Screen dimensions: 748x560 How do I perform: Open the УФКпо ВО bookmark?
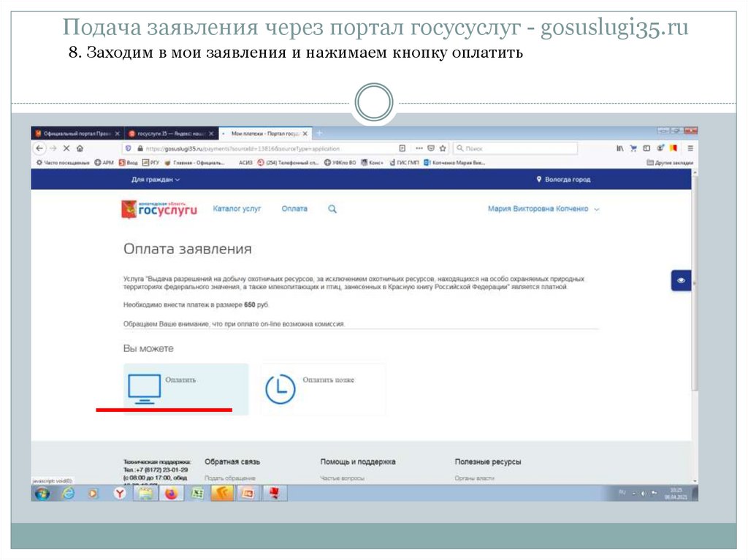340,163
